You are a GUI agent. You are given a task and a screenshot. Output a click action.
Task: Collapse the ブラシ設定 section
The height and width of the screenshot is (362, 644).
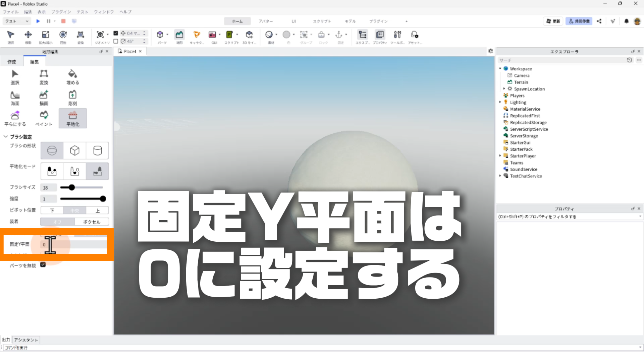6,137
